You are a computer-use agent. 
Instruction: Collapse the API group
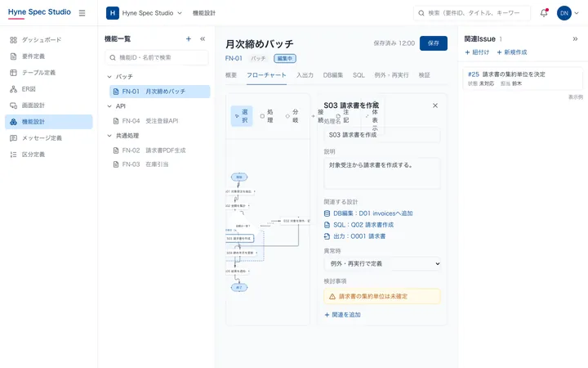point(109,106)
